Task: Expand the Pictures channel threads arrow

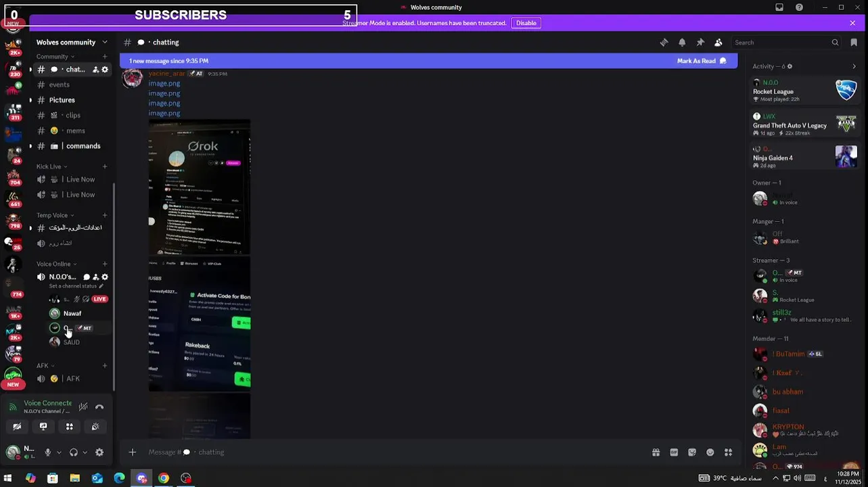Action: 30,100
